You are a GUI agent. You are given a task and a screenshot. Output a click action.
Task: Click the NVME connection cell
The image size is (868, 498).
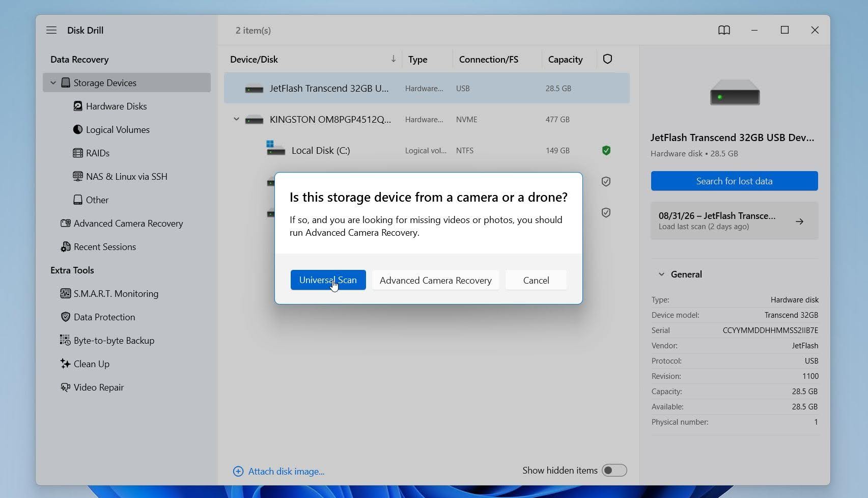(x=467, y=119)
